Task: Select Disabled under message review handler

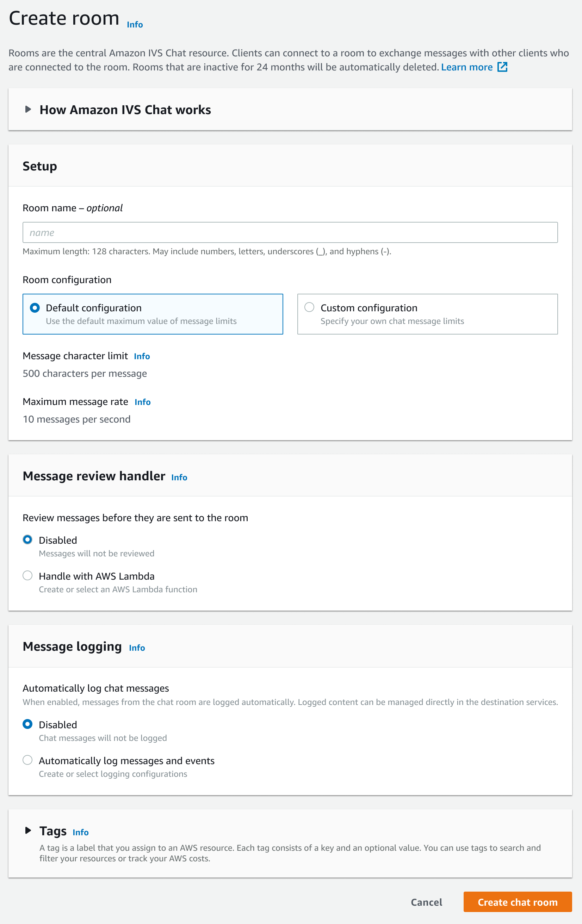Action: (27, 540)
